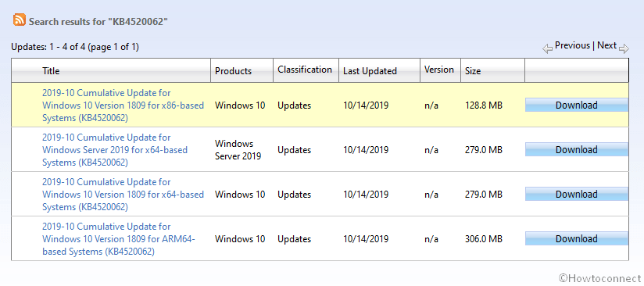This screenshot has height=286, width=644.
Task: Open the Windows 10 1809 x64-based update link
Action: click(123, 195)
